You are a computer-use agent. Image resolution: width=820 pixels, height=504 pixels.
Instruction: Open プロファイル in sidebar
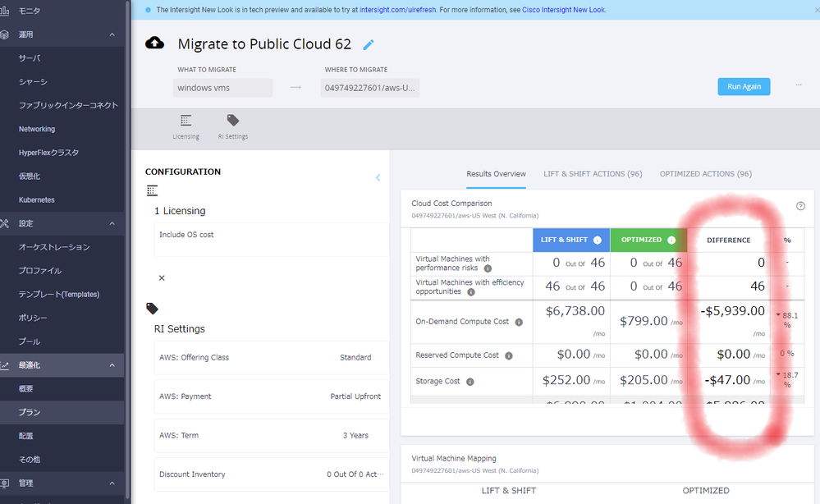62,271
